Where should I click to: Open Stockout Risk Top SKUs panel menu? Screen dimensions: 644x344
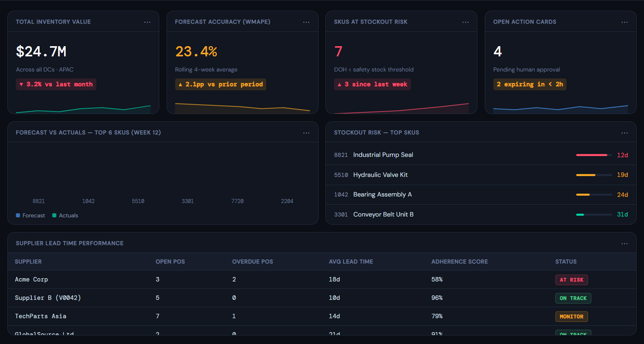coord(624,133)
